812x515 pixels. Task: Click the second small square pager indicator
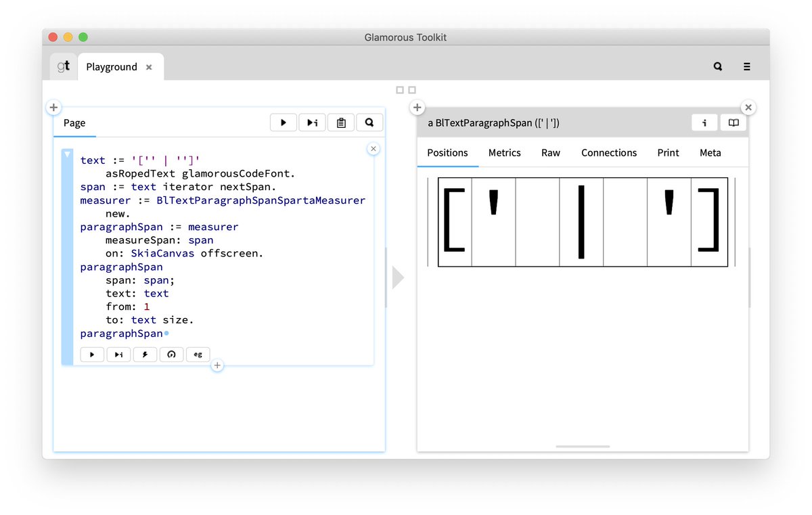(x=412, y=90)
